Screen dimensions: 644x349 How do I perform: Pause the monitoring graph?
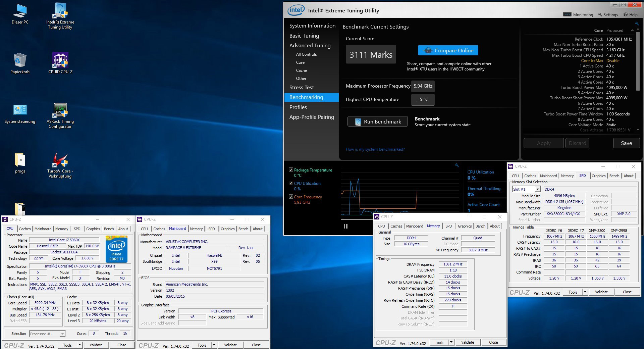pyautogui.click(x=345, y=226)
